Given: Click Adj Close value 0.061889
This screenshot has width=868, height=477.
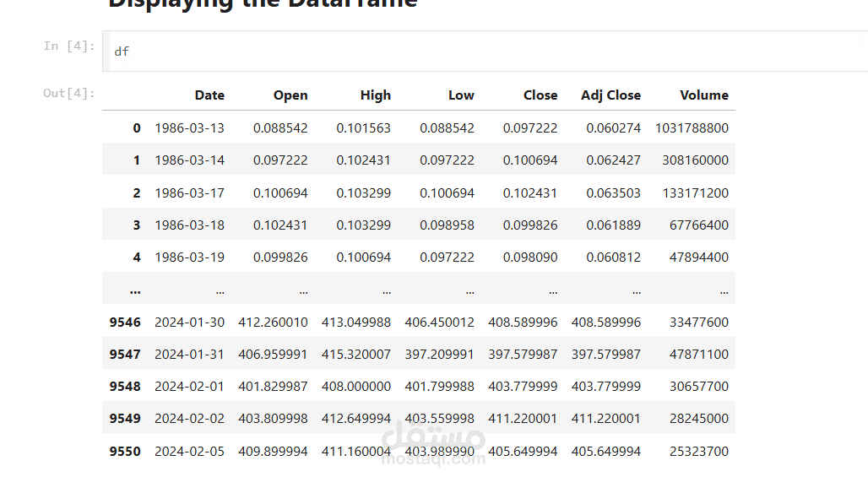Looking at the screenshot, I should (613, 225).
